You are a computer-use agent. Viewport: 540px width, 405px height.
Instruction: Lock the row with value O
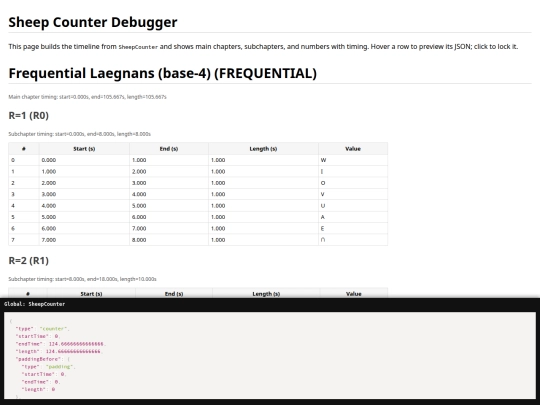point(198,183)
